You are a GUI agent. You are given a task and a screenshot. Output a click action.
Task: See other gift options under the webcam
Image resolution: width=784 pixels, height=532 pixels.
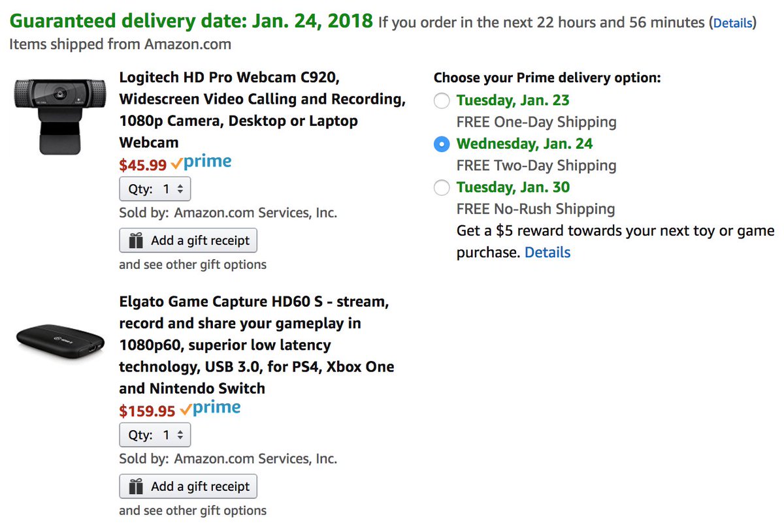193,264
